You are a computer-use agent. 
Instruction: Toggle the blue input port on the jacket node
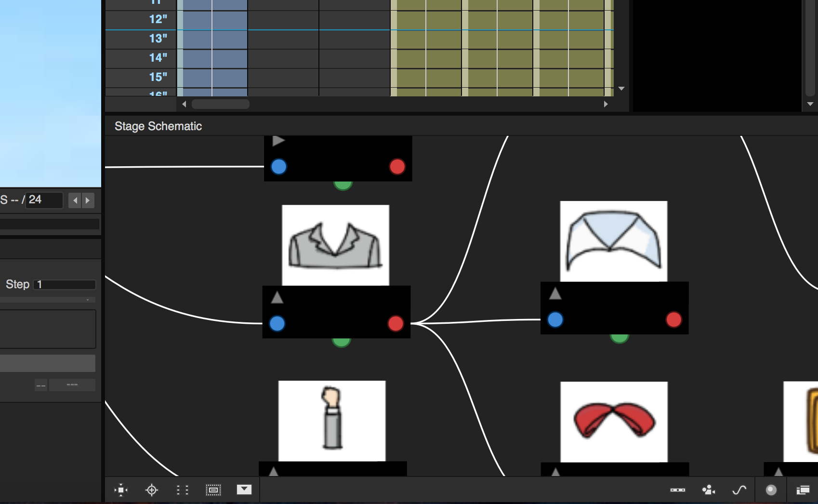point(277,324)
